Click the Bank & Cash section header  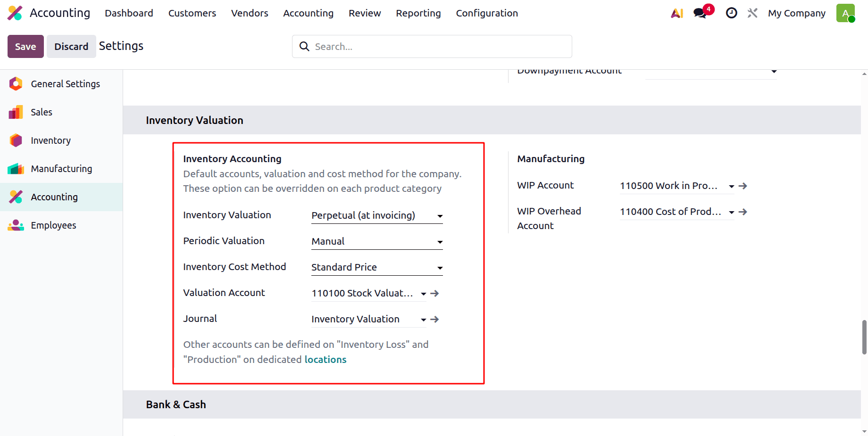pos(176,404)
